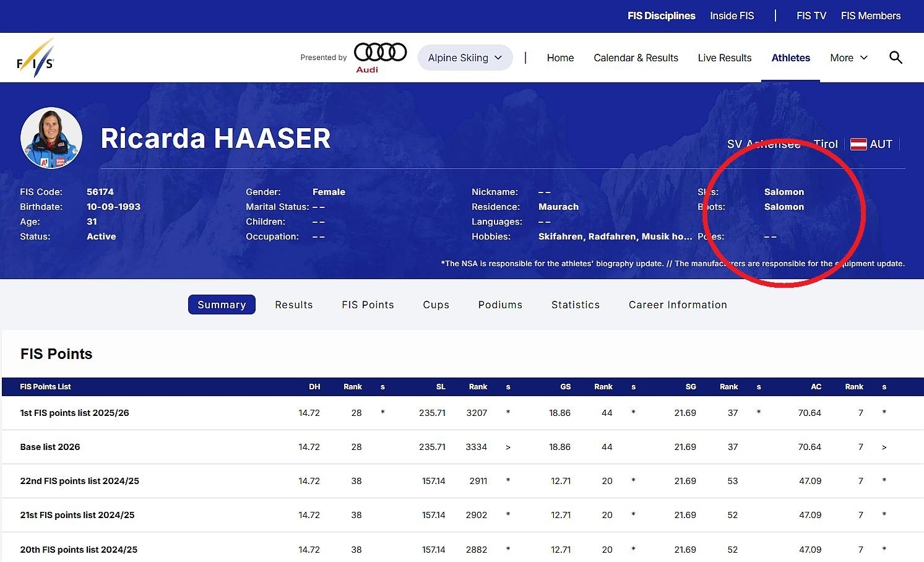Screen dimensions: 924x562
Task: Open the FIS Disciplines menu
Action: [661, 16]
